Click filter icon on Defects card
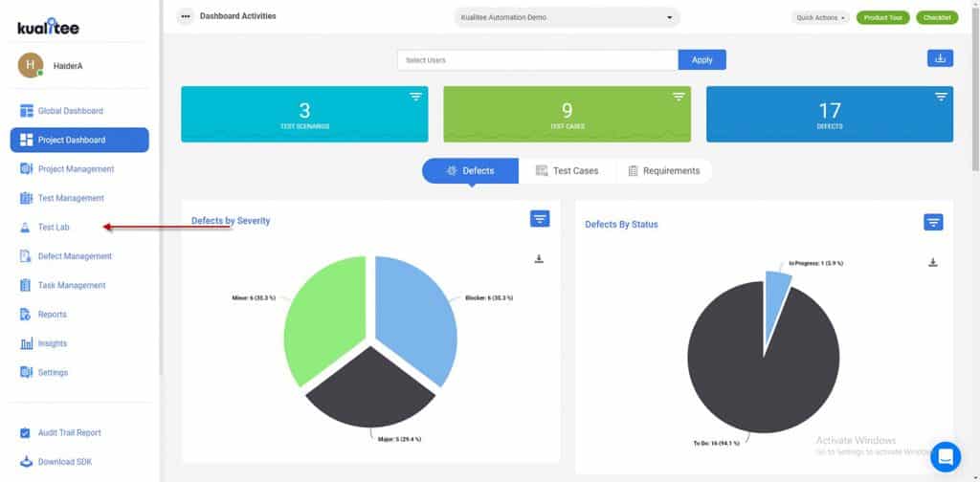980x482 pixels. click(x=941, y=97)
